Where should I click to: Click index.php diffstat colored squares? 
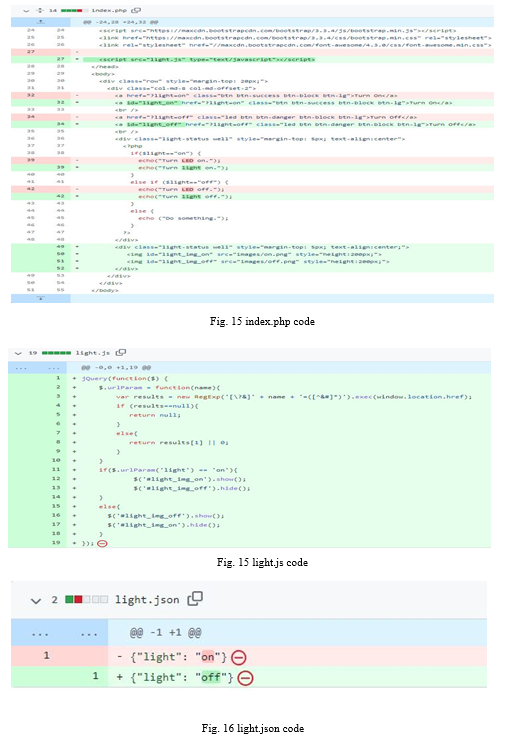pyautogui.click(x=72, y=10)
